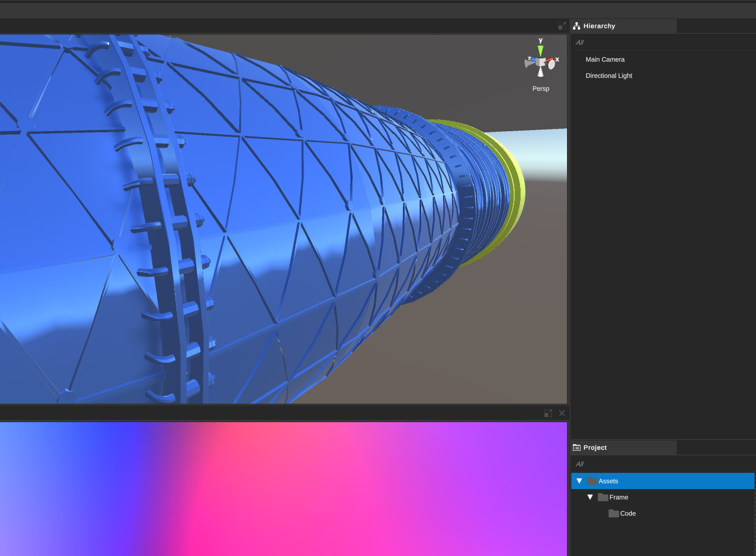Click the center cube of the orientation gizmo
The width and height of the screenshot is (756, 556).
click(x=541, y=63)
